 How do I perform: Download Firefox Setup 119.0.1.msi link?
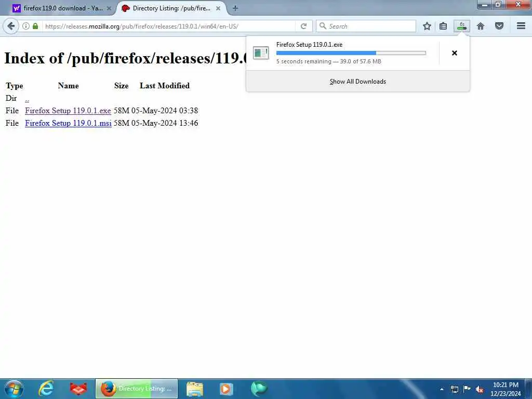click(x=68, y=123)
